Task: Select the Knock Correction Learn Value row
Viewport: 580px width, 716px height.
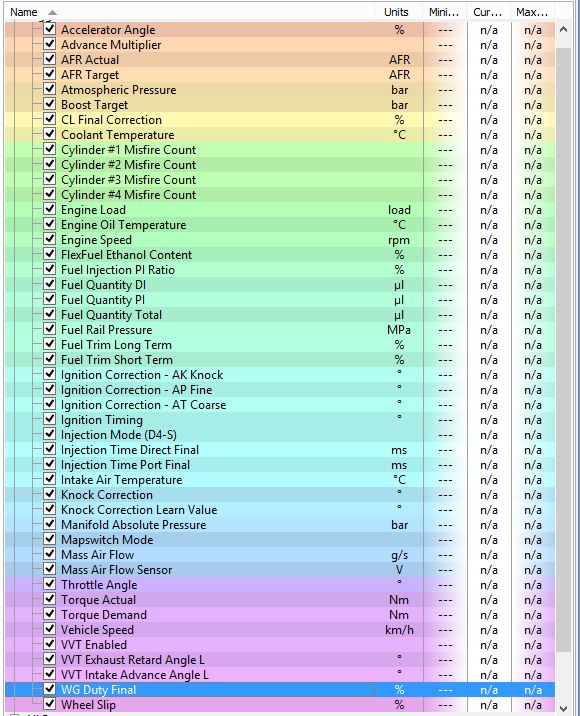Action: pos(280,510)
